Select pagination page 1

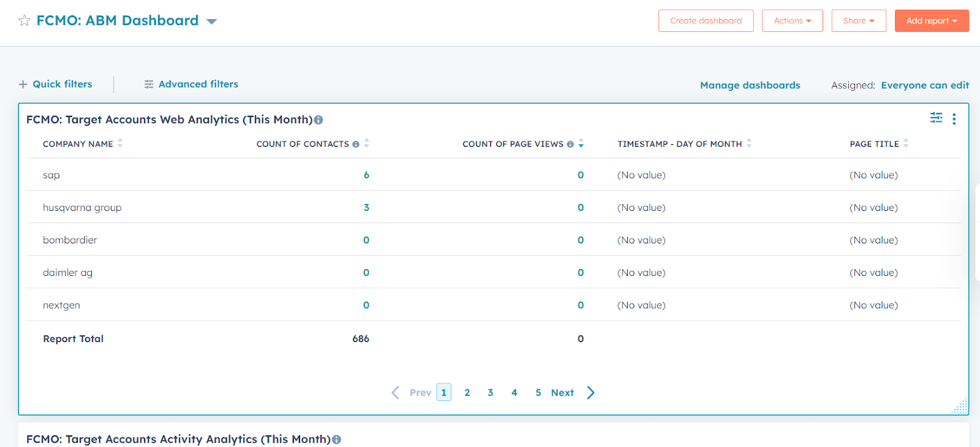444,392
